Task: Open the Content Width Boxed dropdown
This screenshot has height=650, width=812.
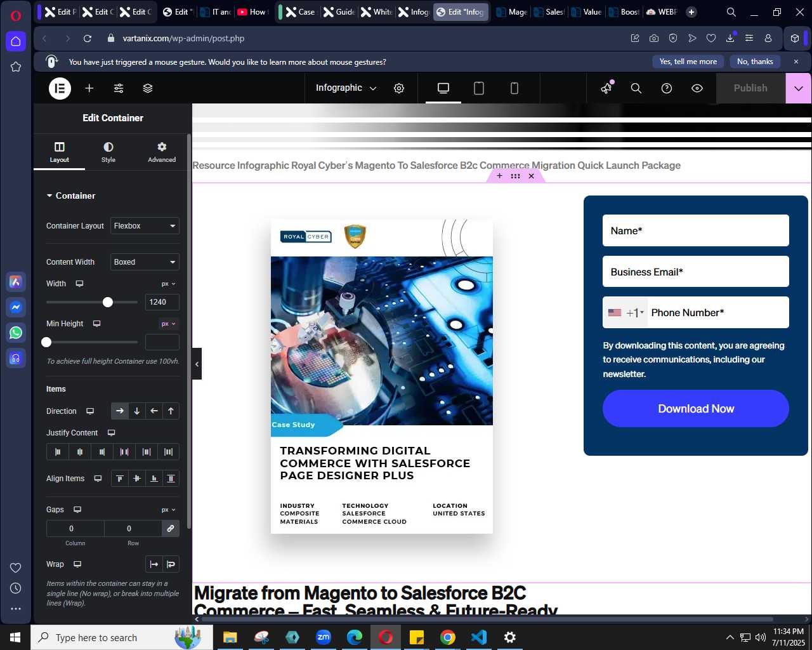Action: [145, 262]
